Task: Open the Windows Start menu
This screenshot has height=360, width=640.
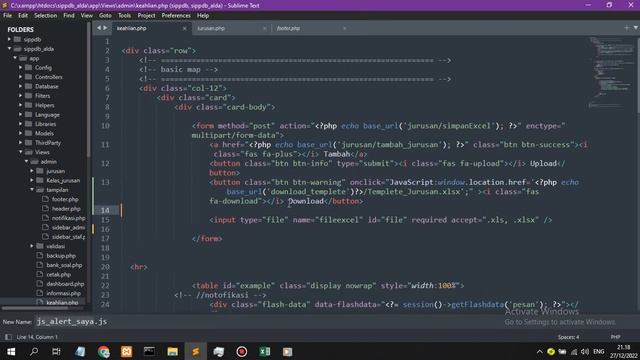Action: [x=11, y=351]
